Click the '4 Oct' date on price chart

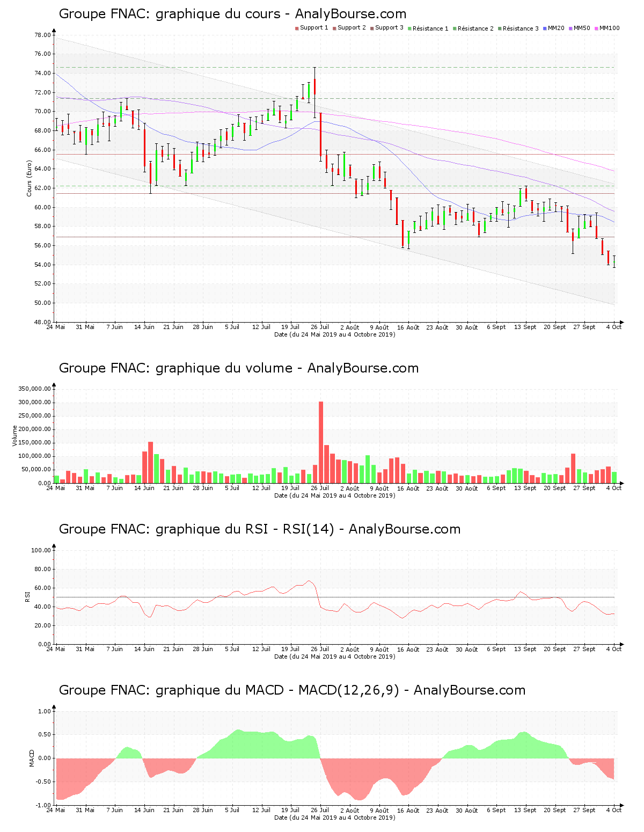[x=615, y=327]
